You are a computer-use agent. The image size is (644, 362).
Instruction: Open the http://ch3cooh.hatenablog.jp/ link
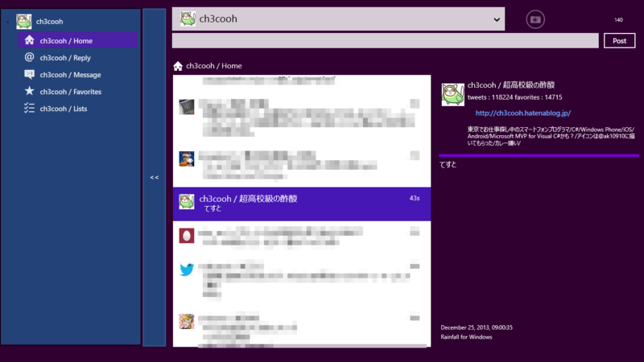pos(522,113)
